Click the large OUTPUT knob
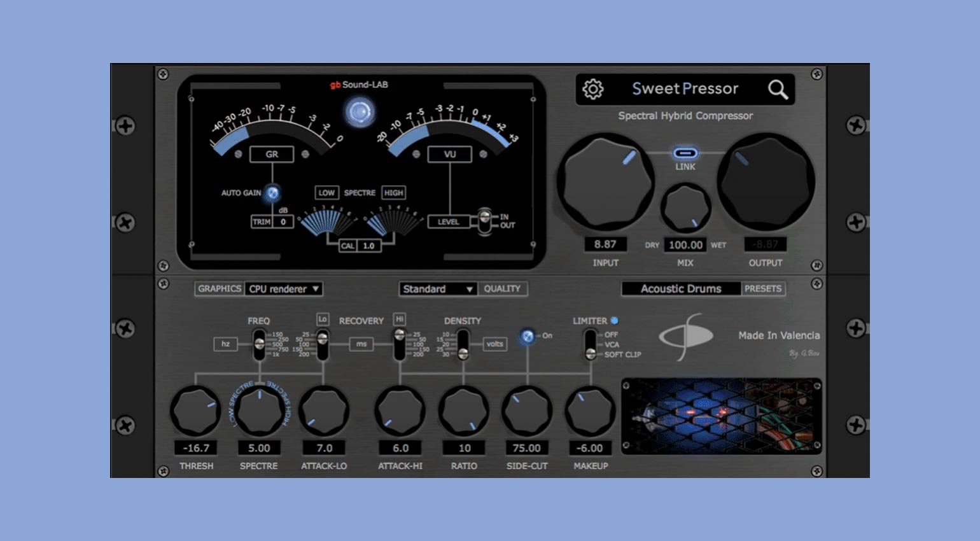The image size is (980, 541). 766,181
